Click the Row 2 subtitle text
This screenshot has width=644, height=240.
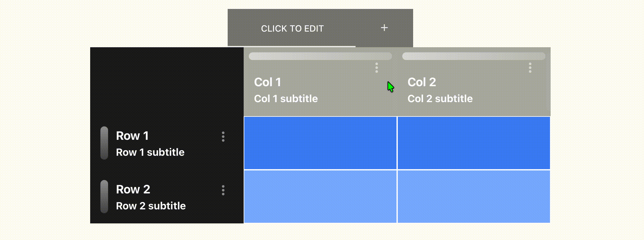tap(151, 206)
